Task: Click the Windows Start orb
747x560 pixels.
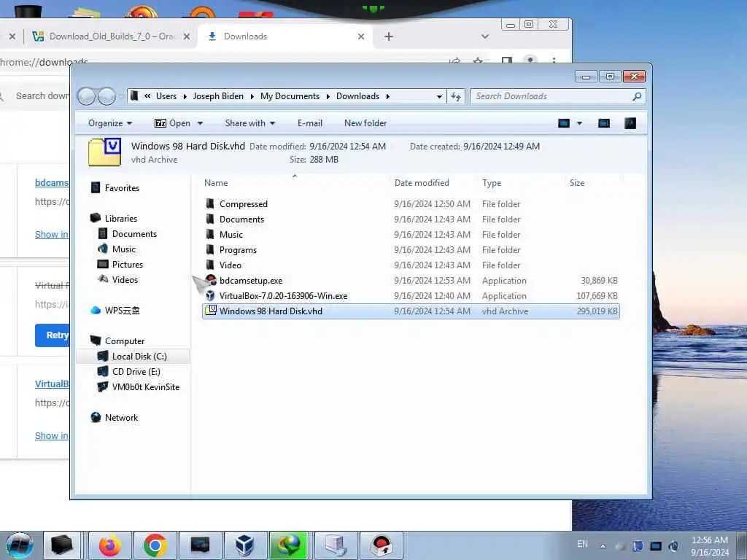Action: tap(20, 545)
